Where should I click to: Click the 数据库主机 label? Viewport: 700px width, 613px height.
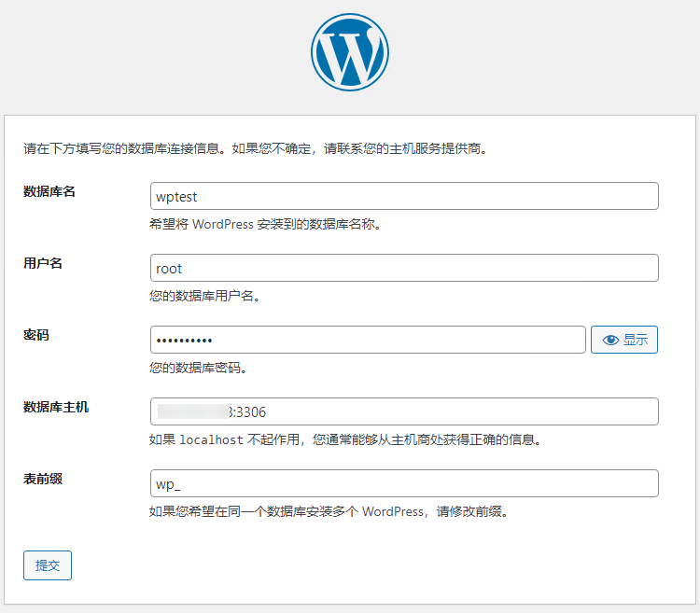pos(56,407)
